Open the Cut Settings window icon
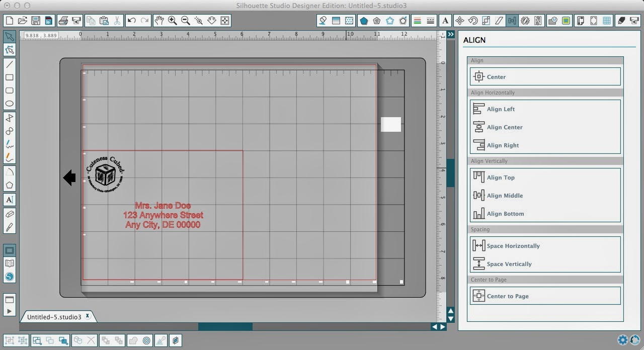Viewport: 644px width, 350px height. (621, 21)
